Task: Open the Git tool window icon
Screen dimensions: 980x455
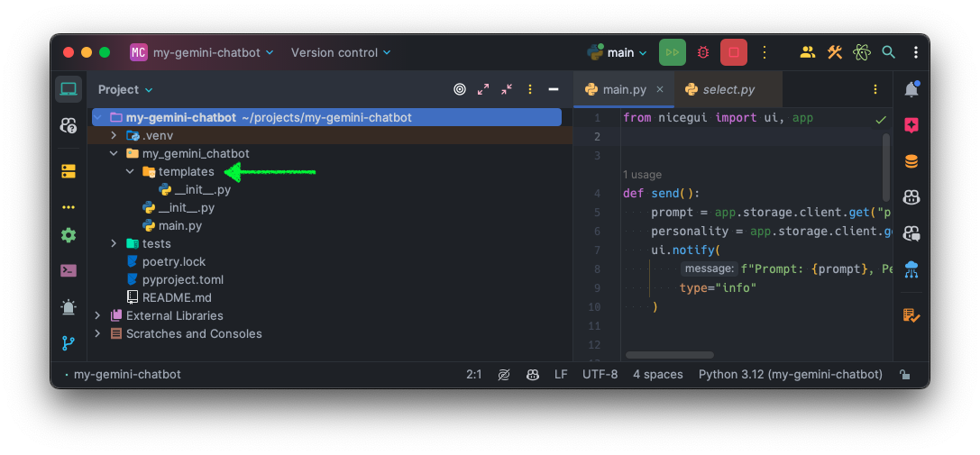Action: (x=69, y=343)
